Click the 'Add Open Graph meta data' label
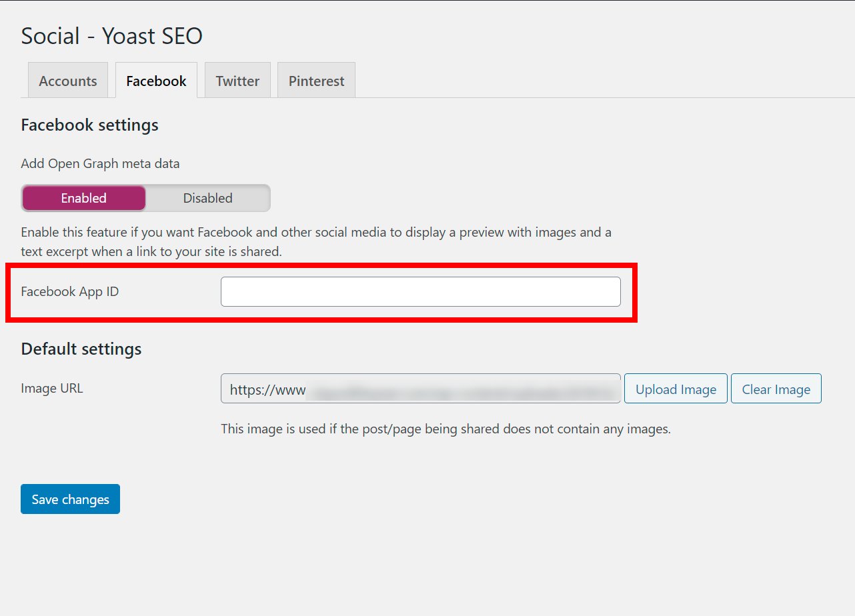Image resolution: width=855 pixels, height=616 pixels. pyautogui.click(x=101, y=163)
